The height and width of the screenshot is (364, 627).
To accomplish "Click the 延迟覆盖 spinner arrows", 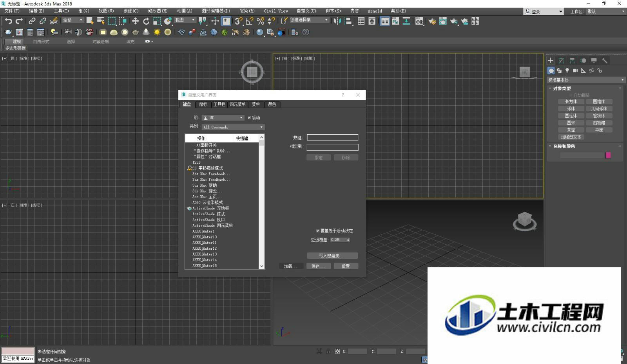I will point(348,240).
